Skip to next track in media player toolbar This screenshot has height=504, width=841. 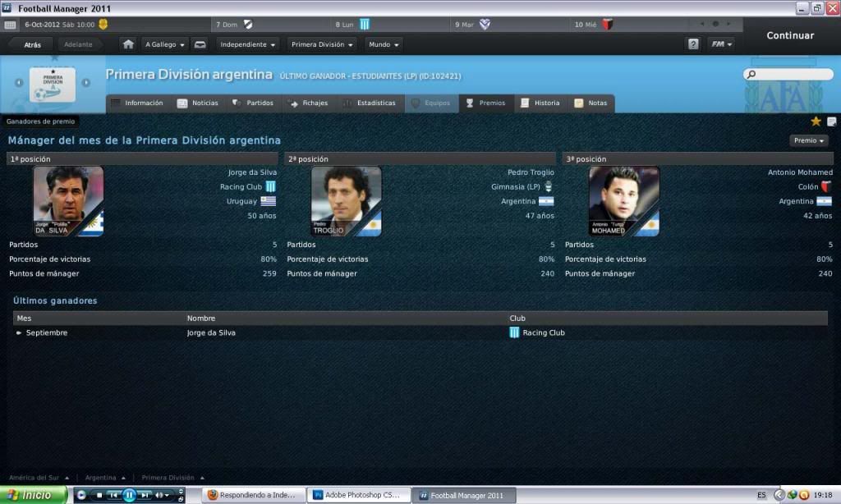145,496
